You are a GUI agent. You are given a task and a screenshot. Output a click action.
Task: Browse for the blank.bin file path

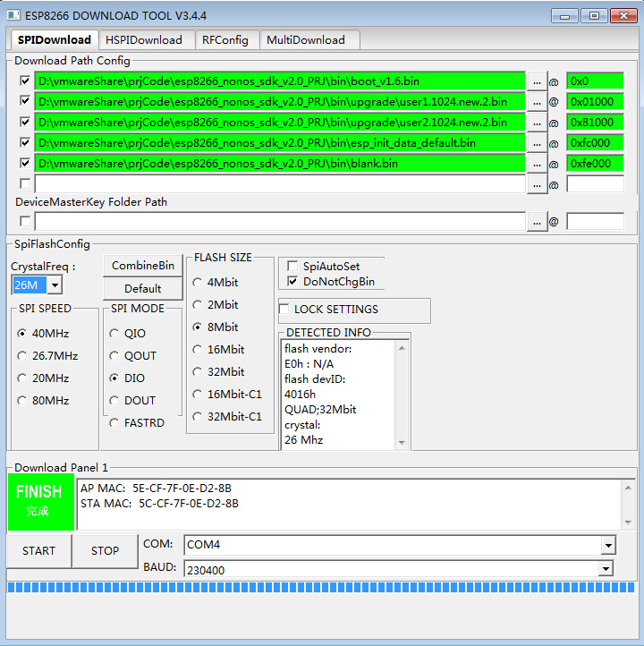(537, 164)
